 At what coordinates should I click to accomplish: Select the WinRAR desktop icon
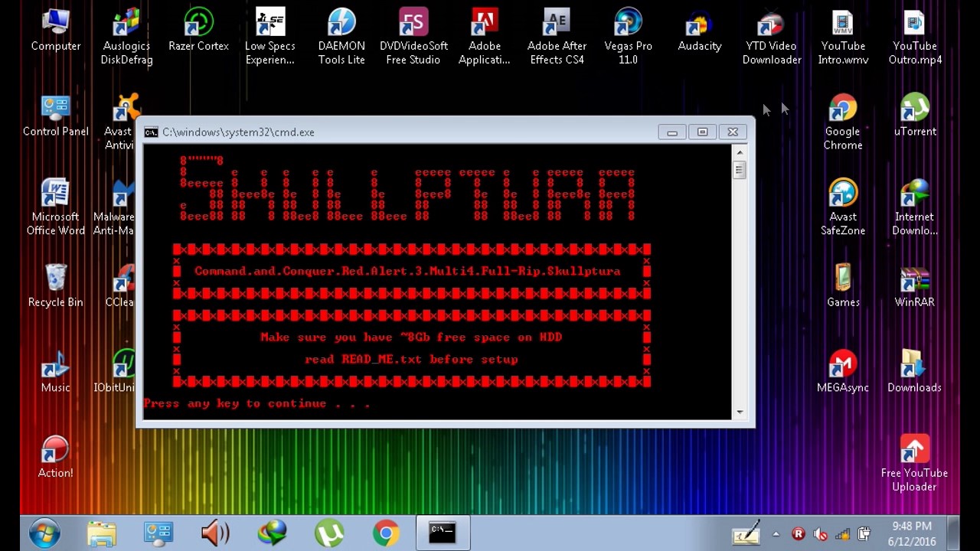tap(915, 286)
